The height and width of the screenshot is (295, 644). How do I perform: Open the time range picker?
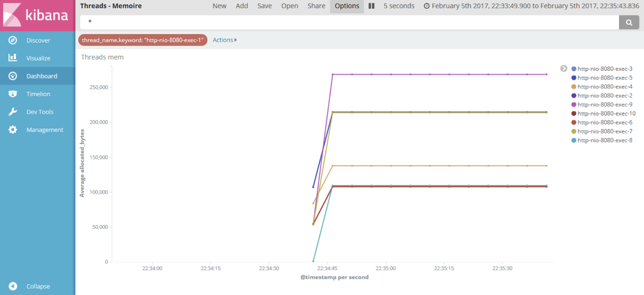click(x=531, y=6)
